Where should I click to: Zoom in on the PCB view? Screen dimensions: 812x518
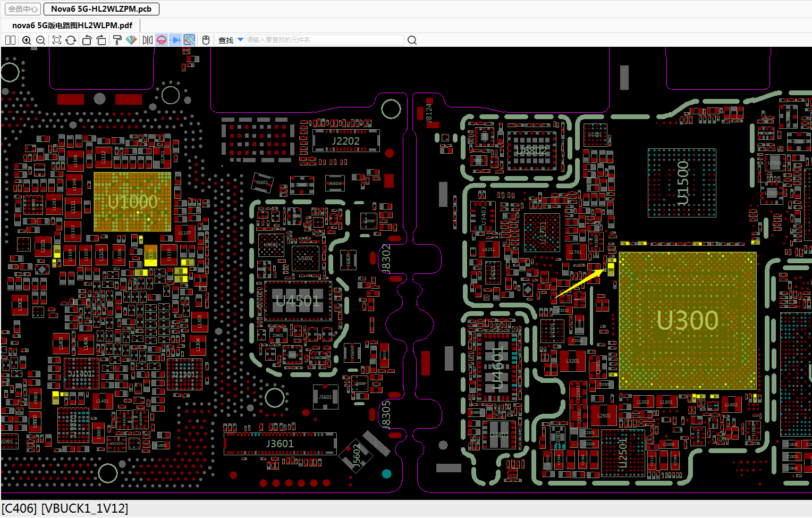[x=26, y=40]
